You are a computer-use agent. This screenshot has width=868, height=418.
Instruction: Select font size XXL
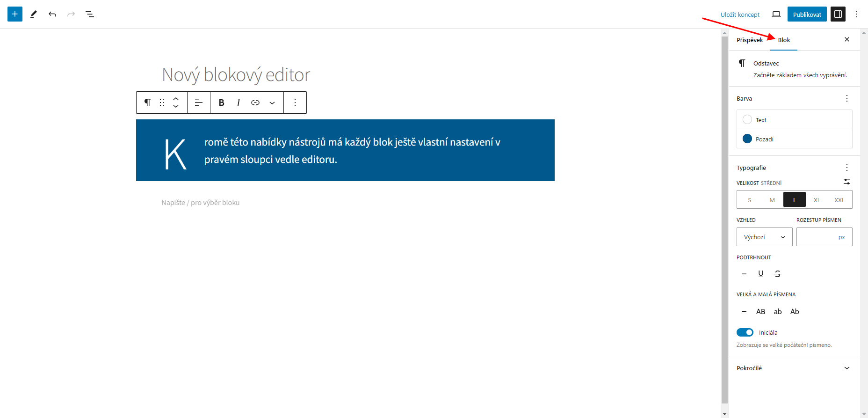pyautogui.click(x=839, y=200)
